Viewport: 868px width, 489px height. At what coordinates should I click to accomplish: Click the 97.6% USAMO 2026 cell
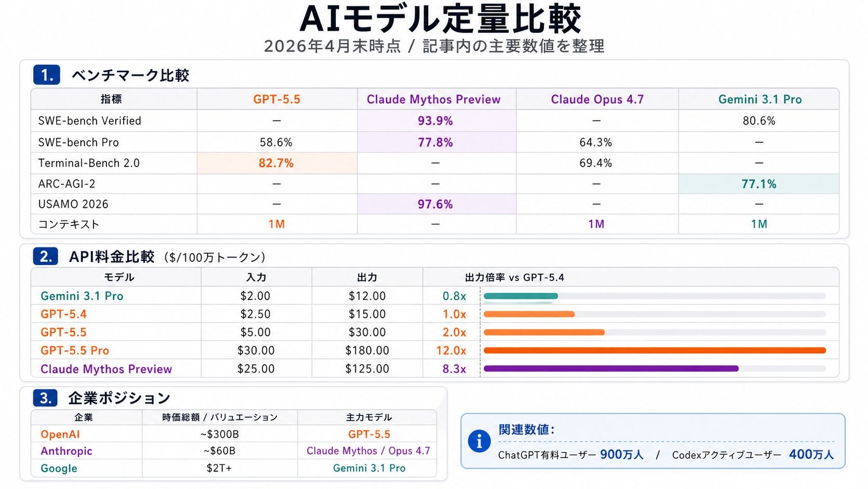436,204
